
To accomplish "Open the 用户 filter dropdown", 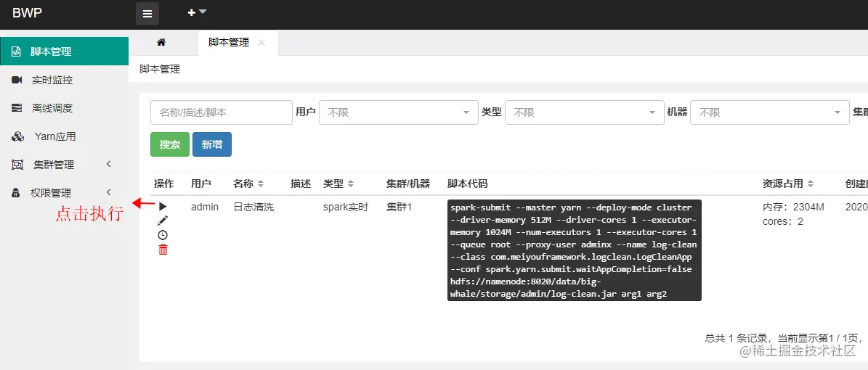I will pyautogui.click(x=399, y=112).
